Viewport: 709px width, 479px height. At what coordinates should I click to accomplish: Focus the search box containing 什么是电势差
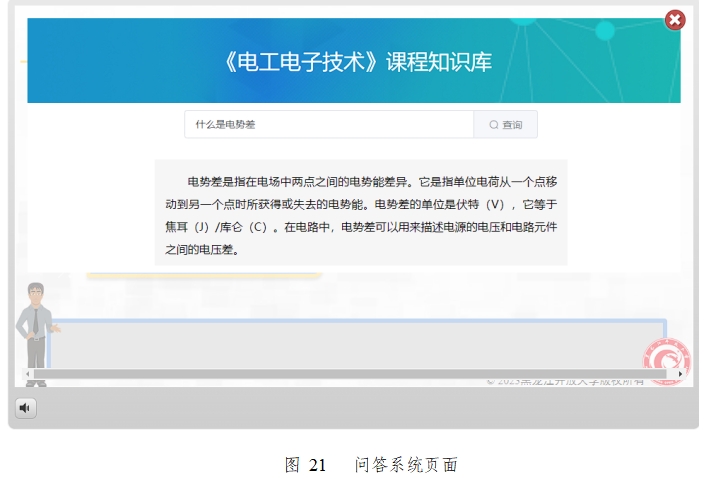328,125
